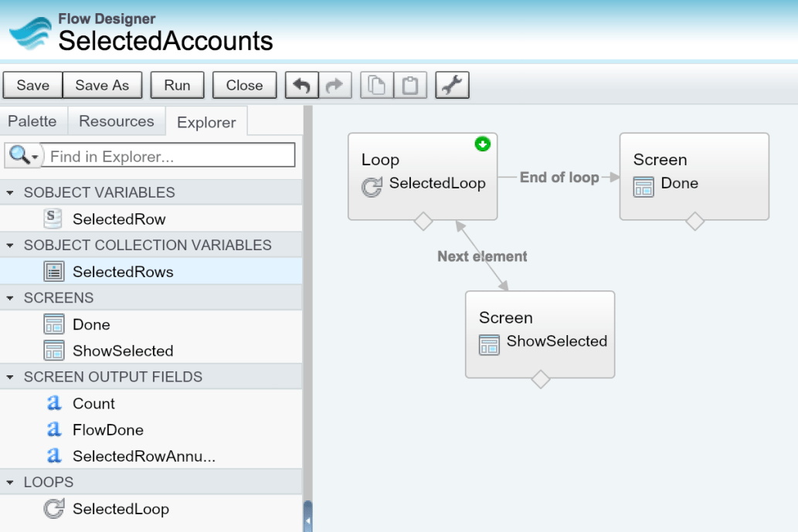Open flow properties with the wrench icon
The height and width of the screenshot is (532, 798).
(452, 85)
